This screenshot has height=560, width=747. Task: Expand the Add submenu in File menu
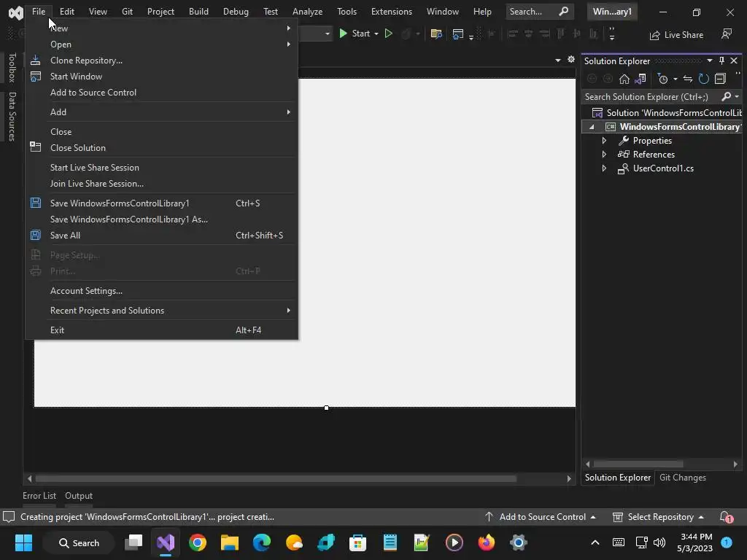(162, 112)
